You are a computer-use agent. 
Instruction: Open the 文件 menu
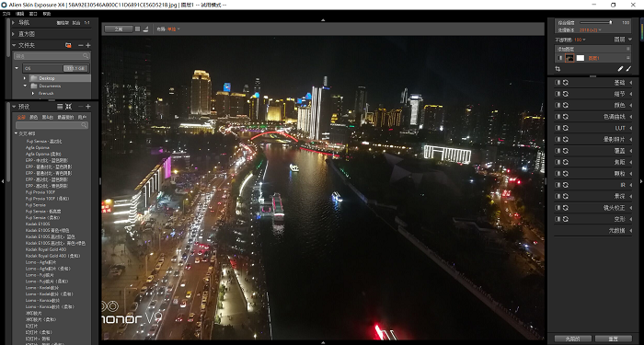pyautogui.click(x=6, y=14)
